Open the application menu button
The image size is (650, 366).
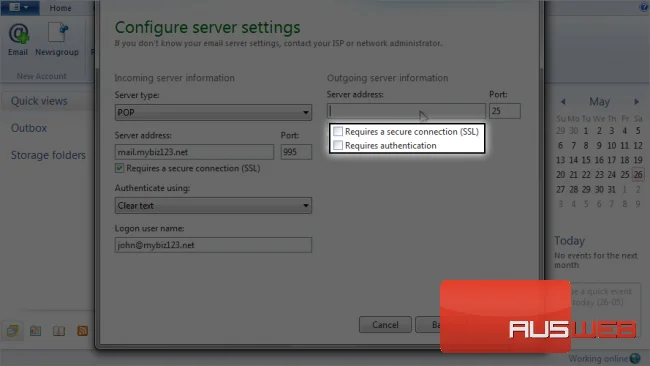(19, 7)
